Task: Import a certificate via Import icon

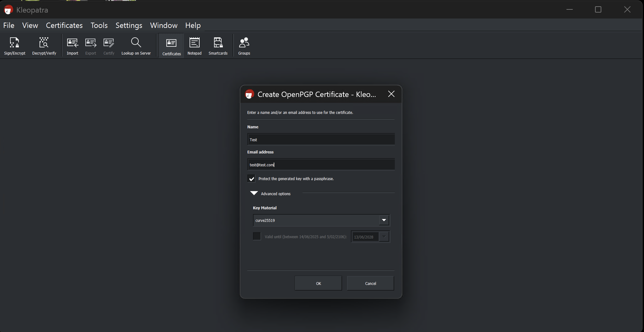Action: coord(72,46)
